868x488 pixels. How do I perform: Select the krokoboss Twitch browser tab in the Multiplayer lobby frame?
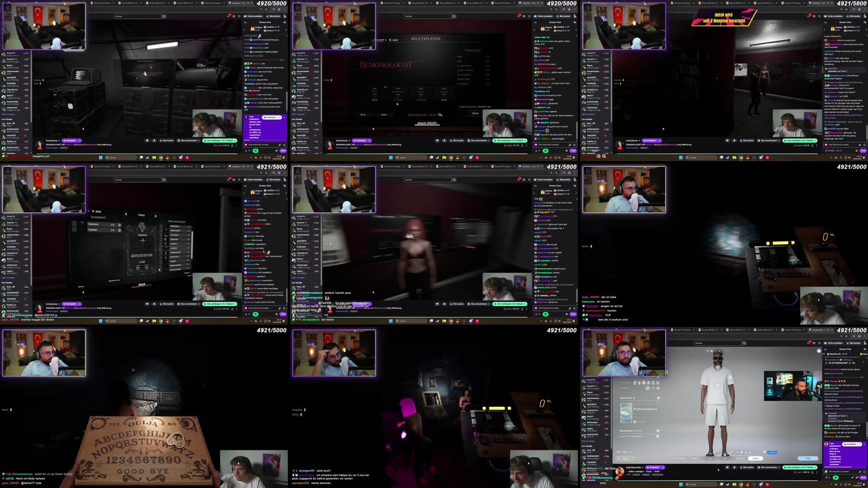click(x=531, y=3)
